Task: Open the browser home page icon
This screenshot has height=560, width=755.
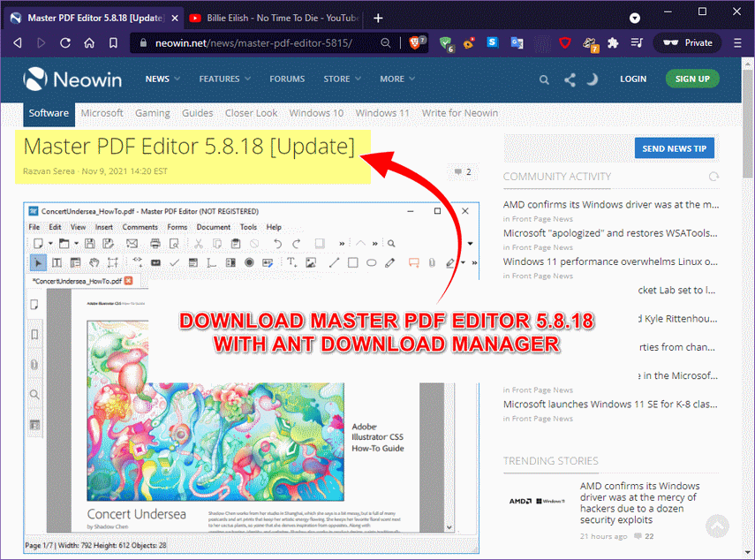Action: click(x=89, y=43)
